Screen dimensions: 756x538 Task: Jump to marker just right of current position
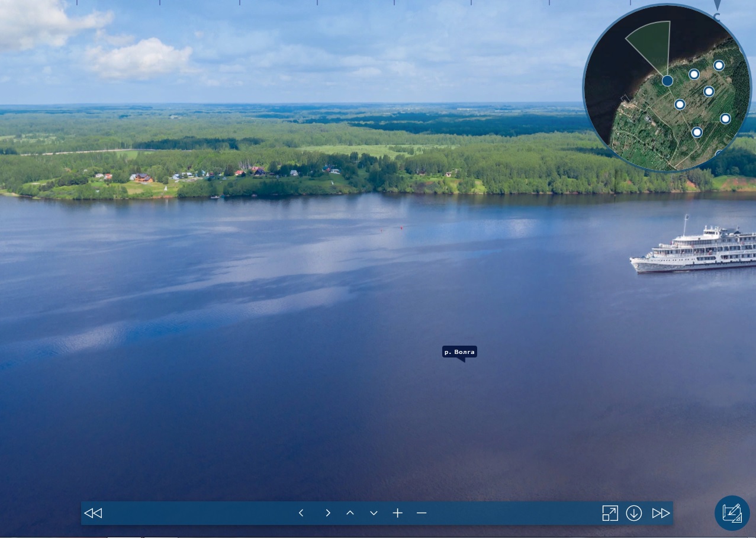click(694, 75)
